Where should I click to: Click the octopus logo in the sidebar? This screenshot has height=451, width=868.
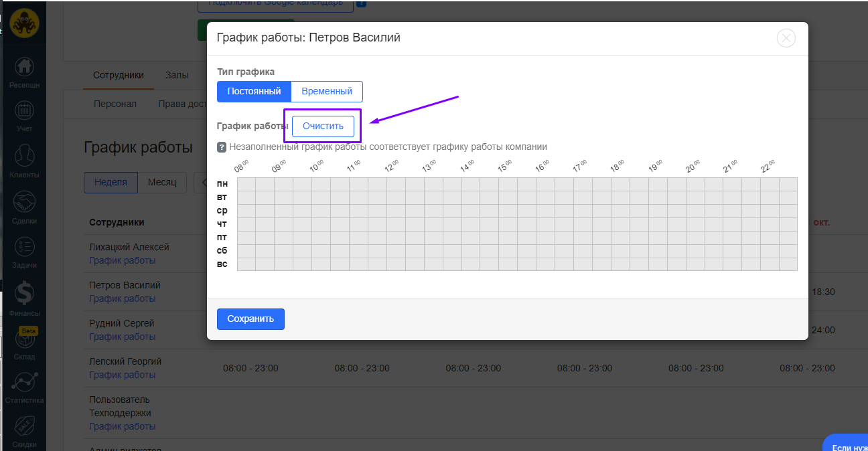[24, 23]
